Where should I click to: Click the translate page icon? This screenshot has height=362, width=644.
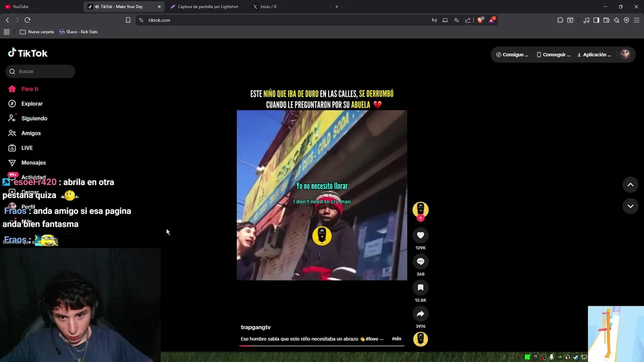[x=456, y=20]
